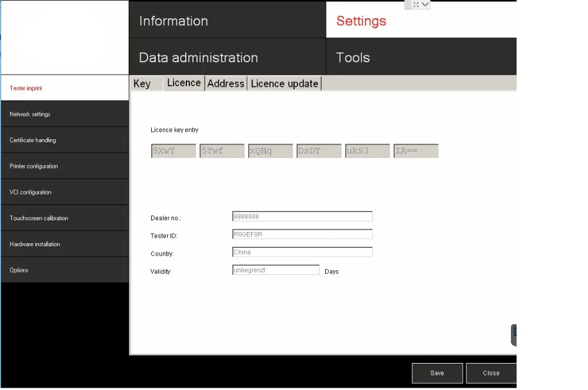Click licence key field containing DsDT

[x=319, y=151]
